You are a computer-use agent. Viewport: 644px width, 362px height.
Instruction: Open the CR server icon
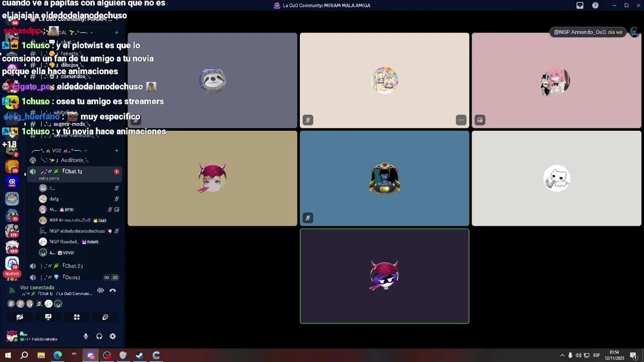(x=12, y=182)
